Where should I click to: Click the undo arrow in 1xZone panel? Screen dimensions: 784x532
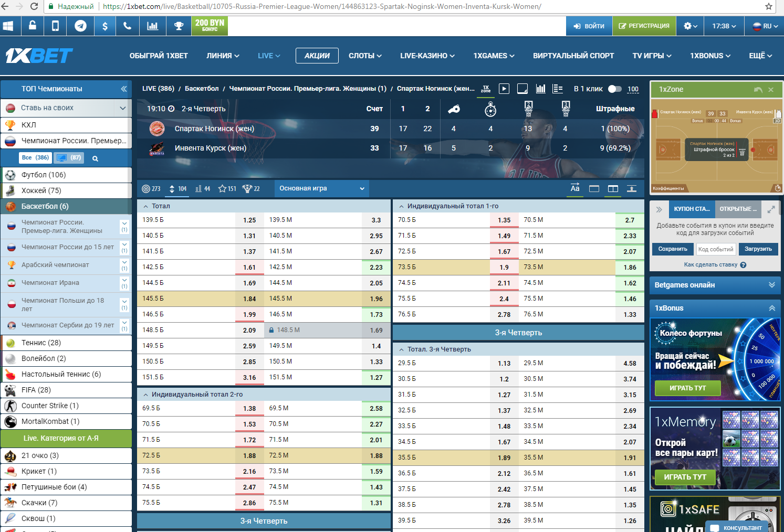[x=758, y=90]
